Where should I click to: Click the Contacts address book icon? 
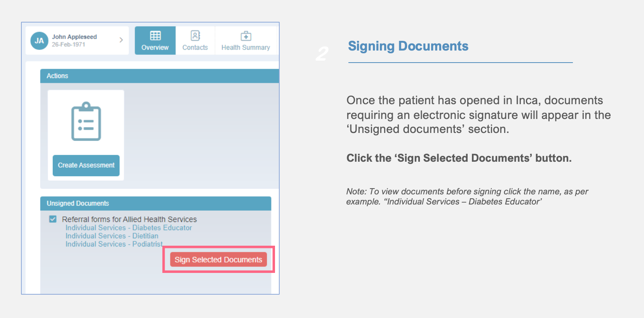pyautogui.click(x=195, y=36)
